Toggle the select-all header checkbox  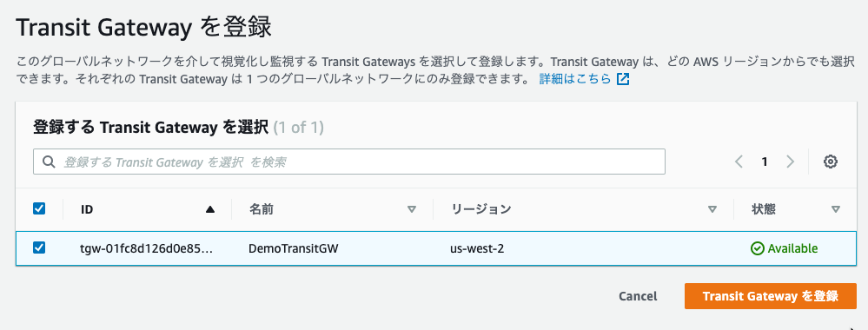pyautogui.click(x=39, y=208)
